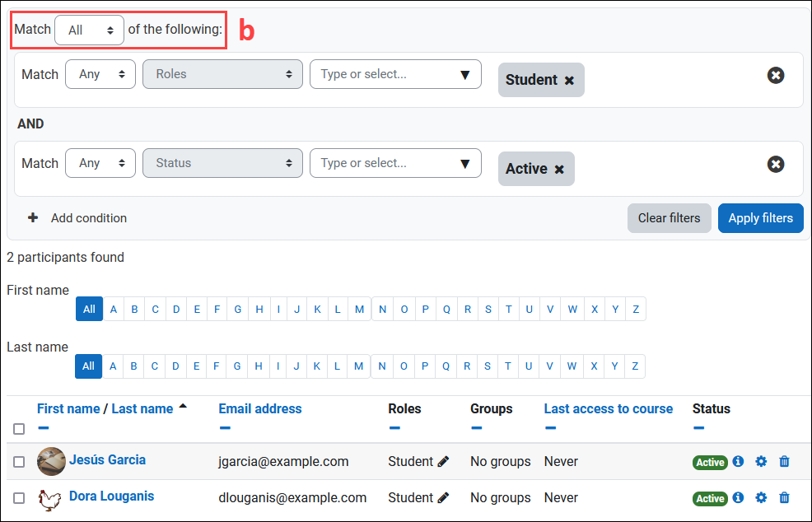Screen dimensions: 812x522
Task: Unenrol Jesús Garcia with trash icon
Action: 784,461
